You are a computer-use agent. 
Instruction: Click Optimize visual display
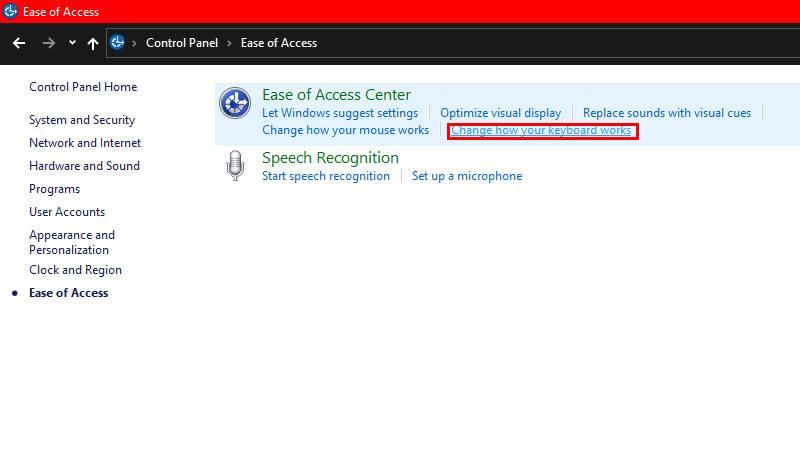[x=501, y=113]
